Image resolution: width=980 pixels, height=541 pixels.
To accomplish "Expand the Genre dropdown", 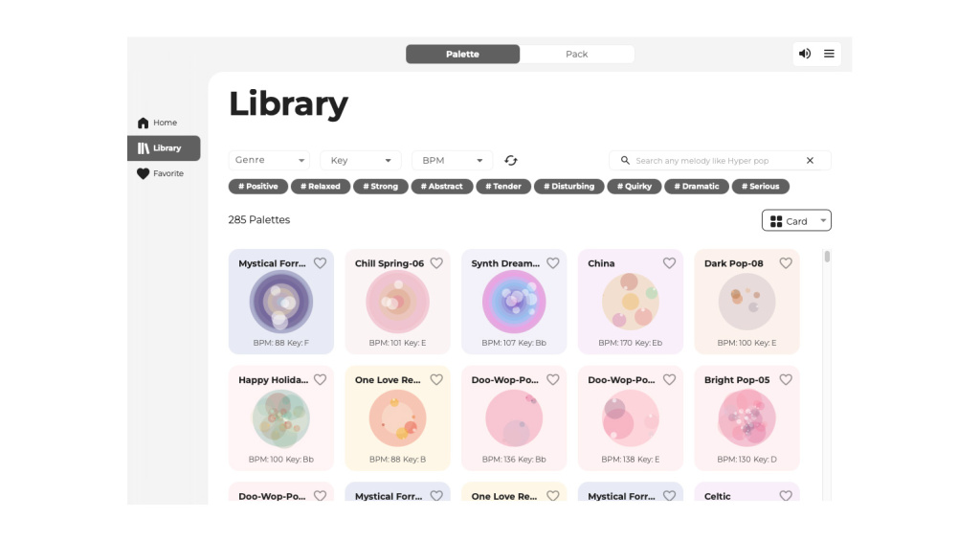I will (x=269, y=161).
